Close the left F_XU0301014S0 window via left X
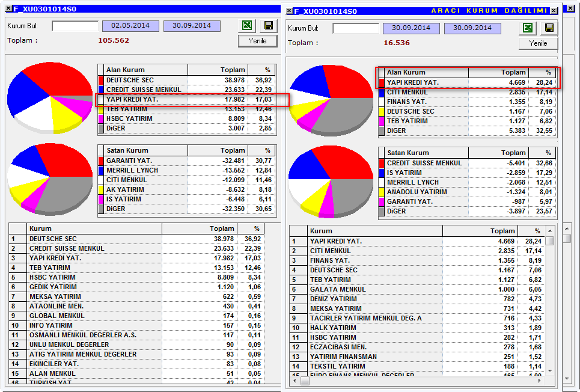This screenshot has width=580, height=392. [8, 8]
